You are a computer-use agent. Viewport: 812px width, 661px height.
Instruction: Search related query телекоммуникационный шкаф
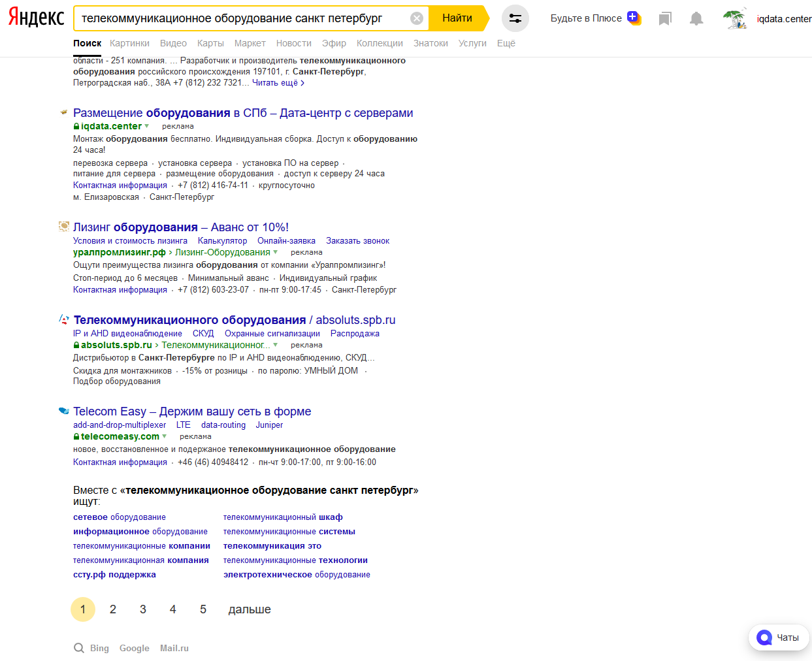click(283, 517)
